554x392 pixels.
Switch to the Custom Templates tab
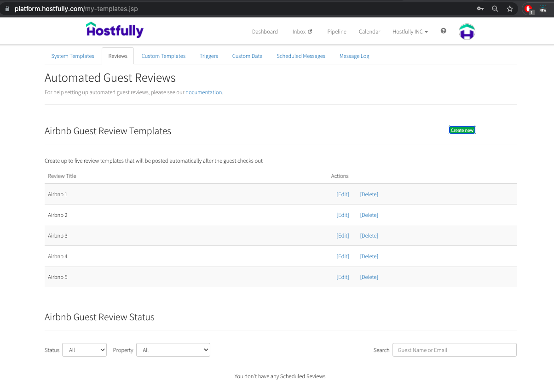point(163,56)
